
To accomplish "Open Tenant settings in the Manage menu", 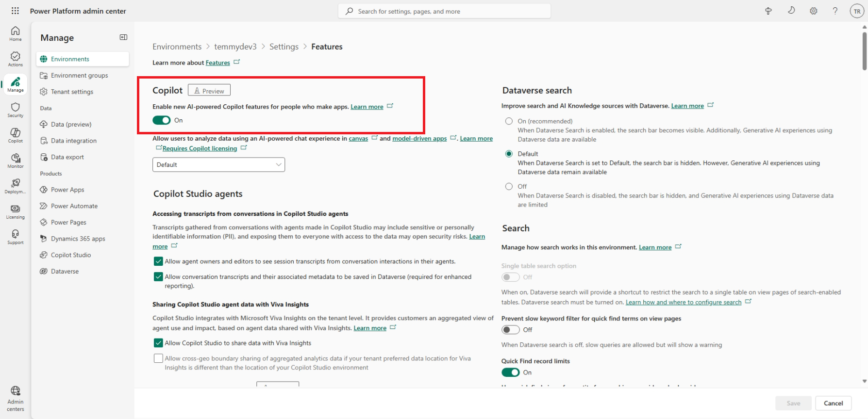I will (x=83, y=92).
